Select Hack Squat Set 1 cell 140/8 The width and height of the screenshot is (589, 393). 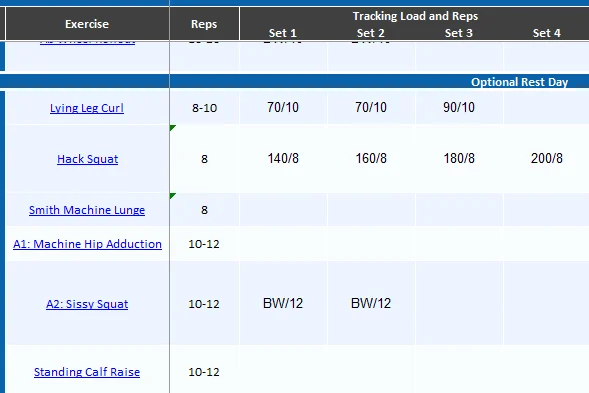pos(283,159)
